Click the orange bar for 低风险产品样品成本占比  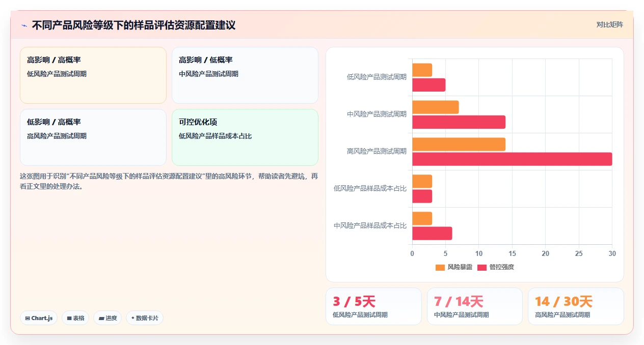click(422, 182)
